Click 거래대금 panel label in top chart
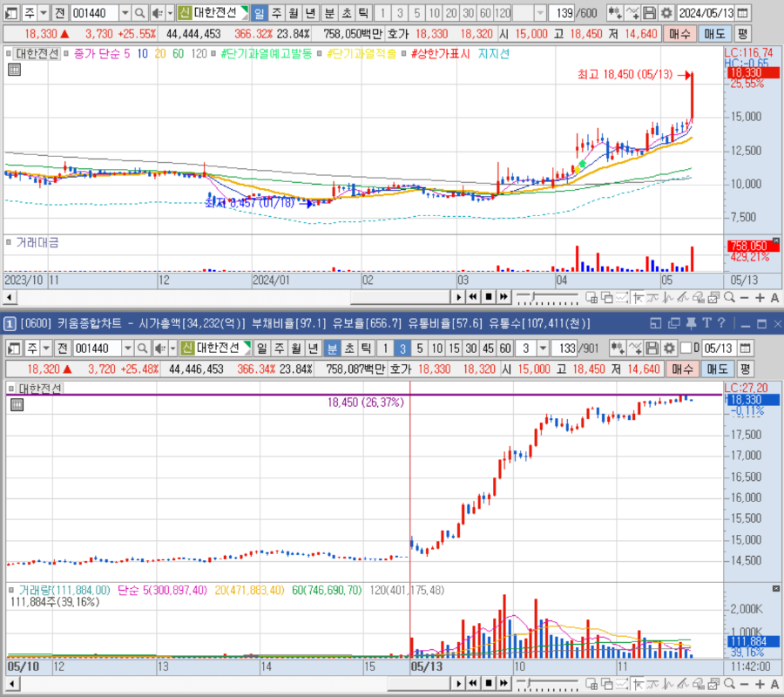The height and width of the screenshot is (697, 784). click(x=37, y=242)
